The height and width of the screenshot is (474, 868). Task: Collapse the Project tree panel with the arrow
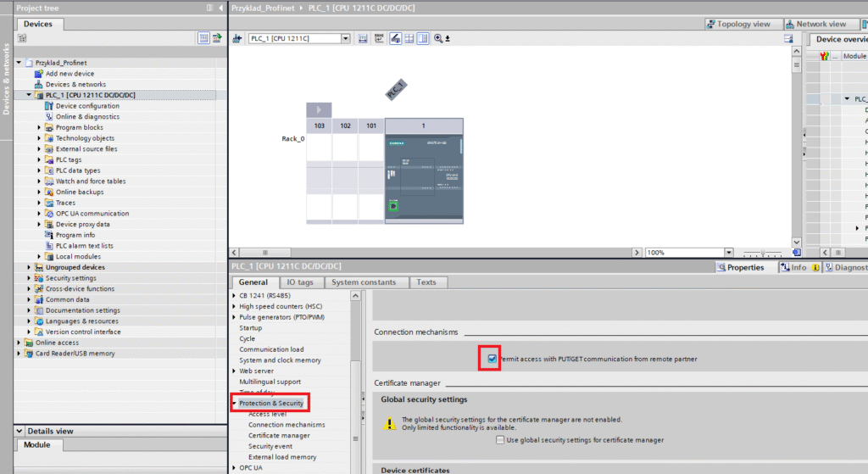pos(220,8)
